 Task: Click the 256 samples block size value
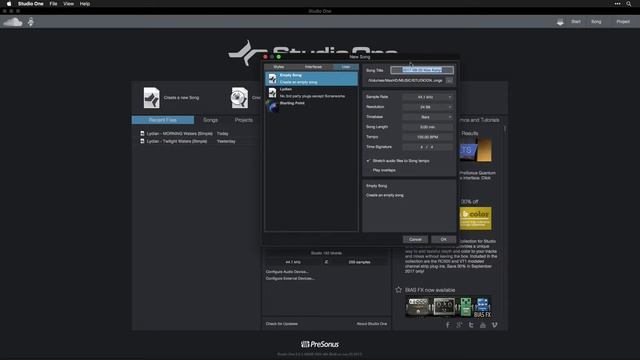[359, 262]
